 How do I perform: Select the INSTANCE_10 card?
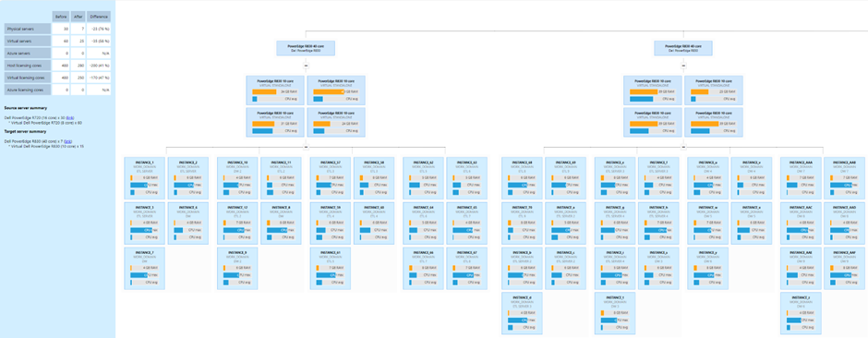pyautogui.click(x=237, y=178)
